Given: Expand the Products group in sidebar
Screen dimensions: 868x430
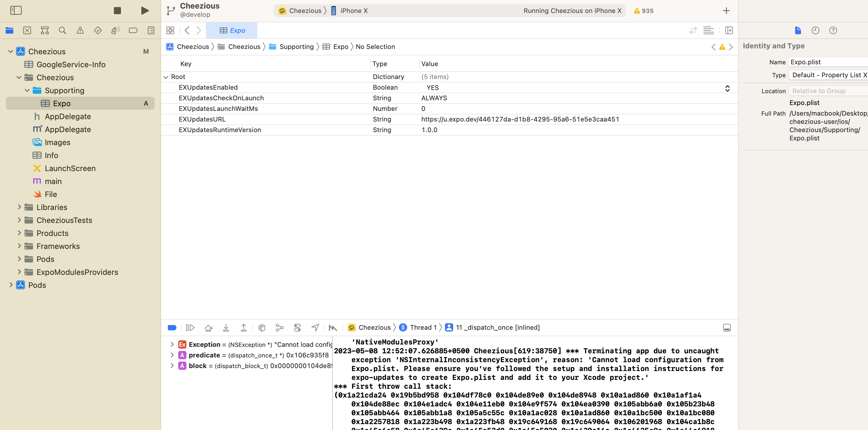Looking at the screenshot, I should [x=19, y=233].
